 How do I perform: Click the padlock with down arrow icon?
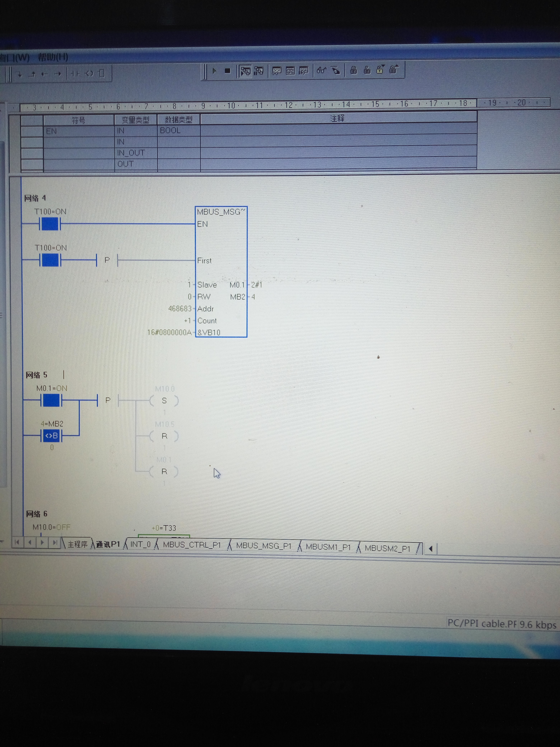pos(380,69)
